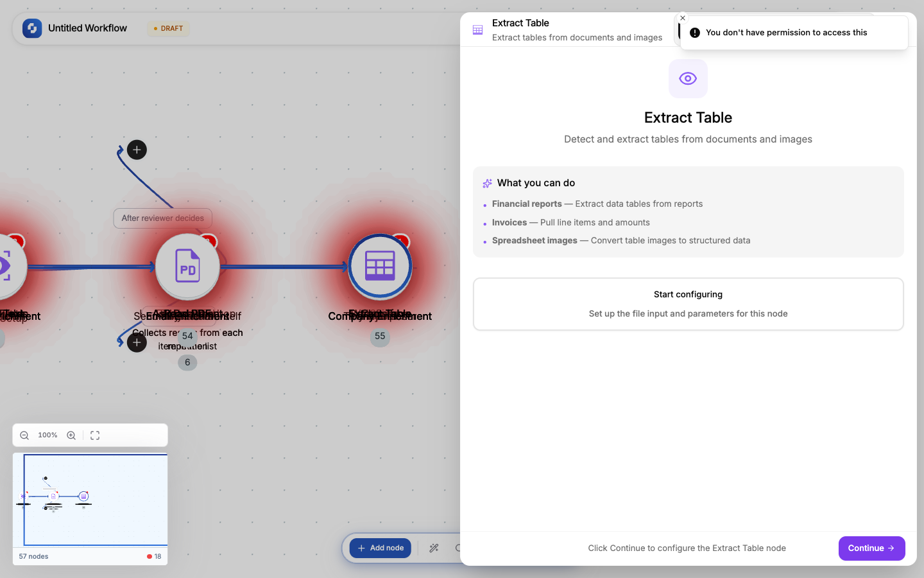
Task: Click the node count badge 55
Action: click(x=380, y=337)
